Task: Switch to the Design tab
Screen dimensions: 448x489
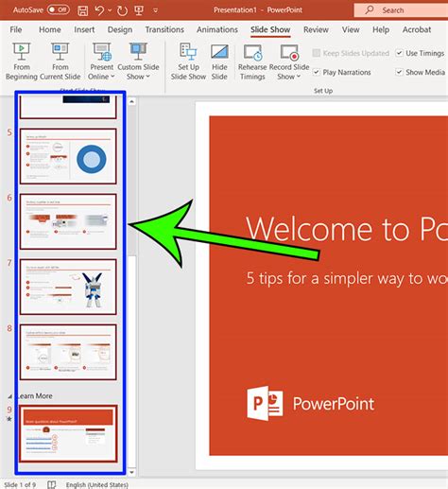Action: point(120,29)
